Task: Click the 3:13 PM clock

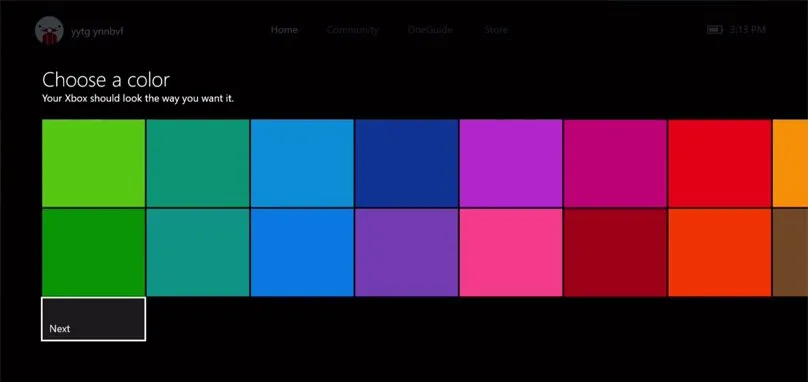Action: (x=747, y=30)
